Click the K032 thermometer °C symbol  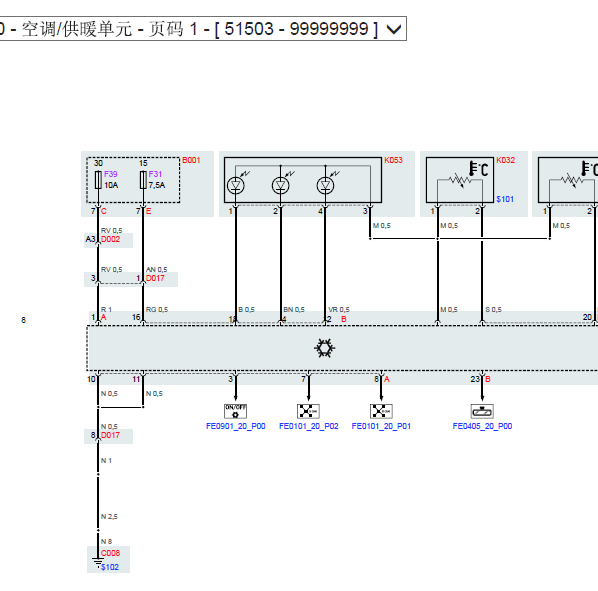(x=478, y=168)
